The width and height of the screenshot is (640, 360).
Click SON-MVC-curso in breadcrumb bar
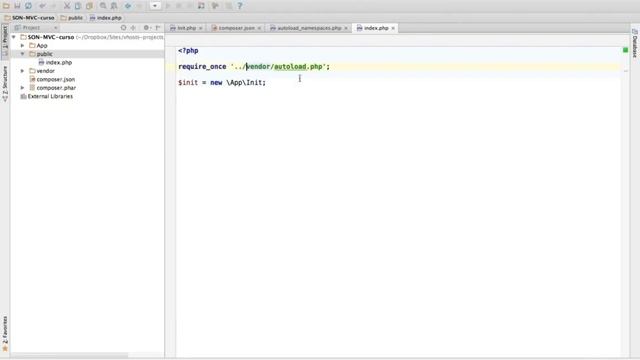pyautogui.click(x=29, y=18)
